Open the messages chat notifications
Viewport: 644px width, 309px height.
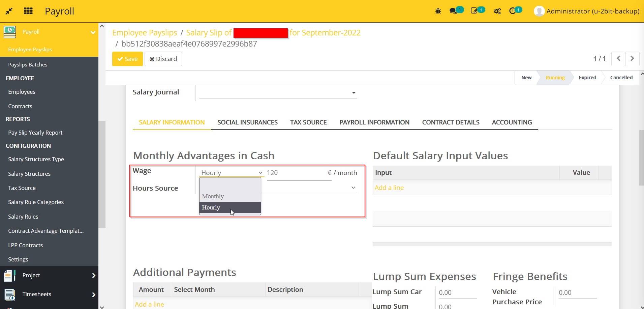click(x=454, y=11)
